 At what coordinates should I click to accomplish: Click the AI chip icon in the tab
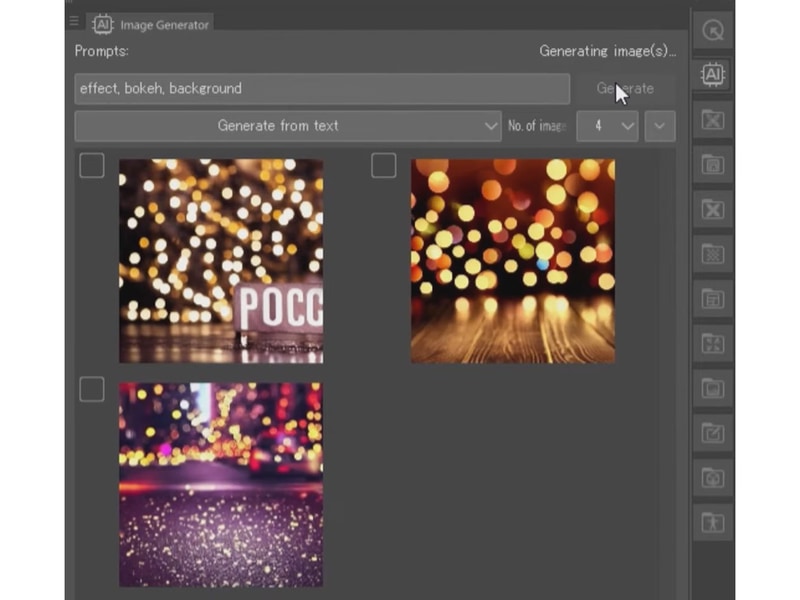pyautogui.click(x=103, y=24)
